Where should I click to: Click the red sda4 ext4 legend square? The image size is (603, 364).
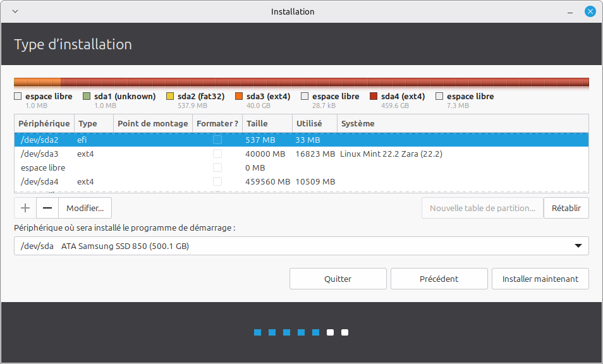click(x=374, y=97)
